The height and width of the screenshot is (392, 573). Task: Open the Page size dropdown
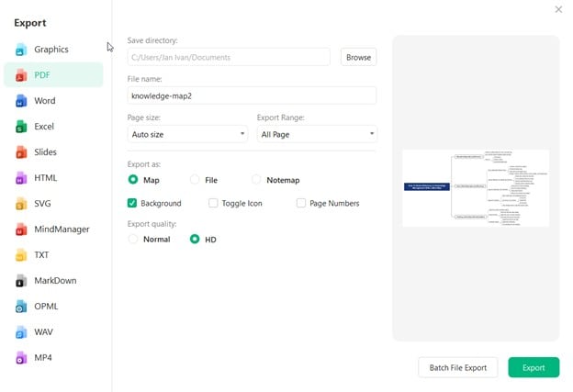click(x=187, y=134)
